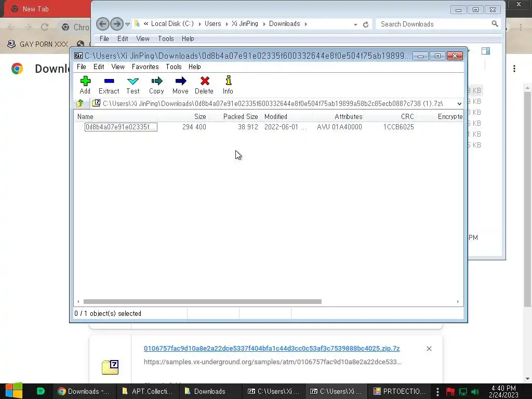Click the Add tool in 7-Zip

point(85,85)
